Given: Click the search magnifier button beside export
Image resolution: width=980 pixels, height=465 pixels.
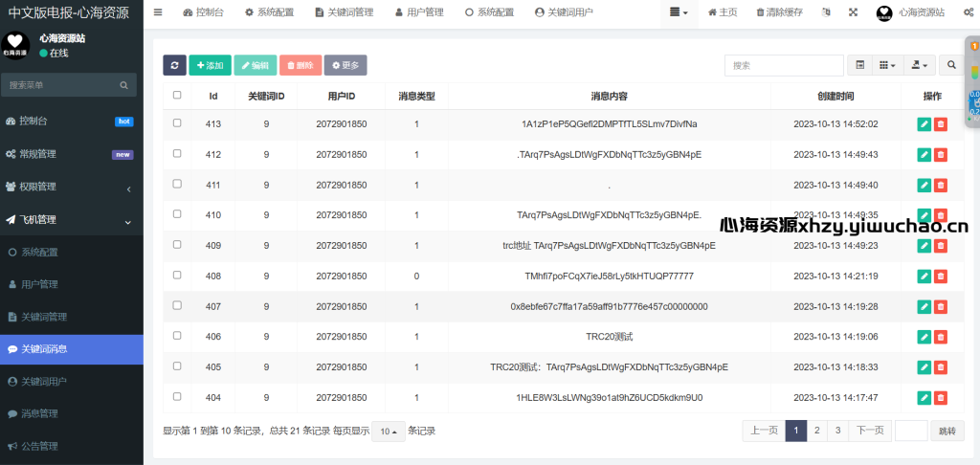Looking at the screenshot, I should [951, 65].
